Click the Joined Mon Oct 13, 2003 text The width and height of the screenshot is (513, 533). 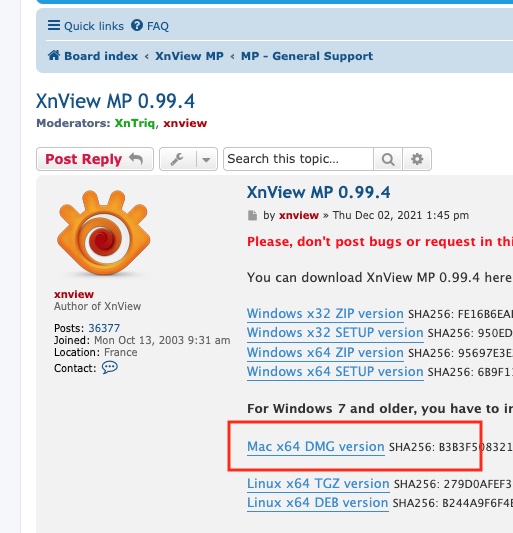coord(142,340)
